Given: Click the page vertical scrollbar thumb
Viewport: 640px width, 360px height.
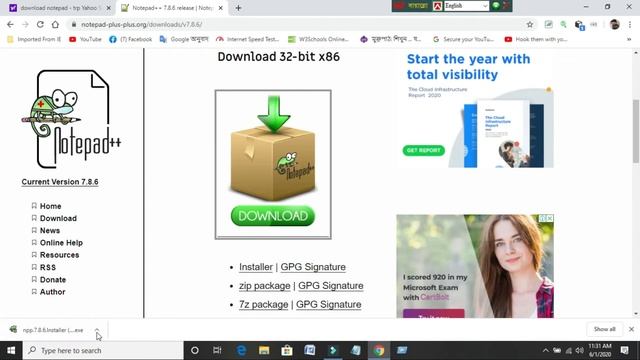Looking at the screenshot, I should coord(636,131).
